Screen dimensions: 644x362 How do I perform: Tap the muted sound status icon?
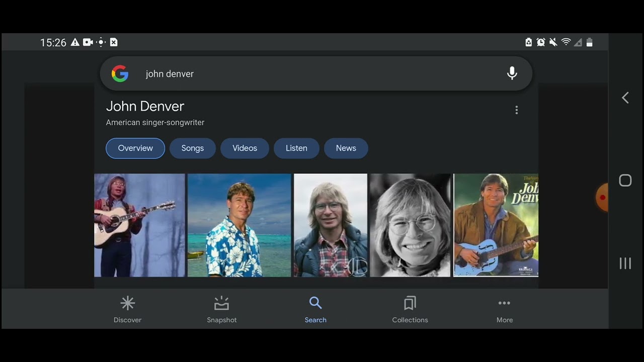553,42
